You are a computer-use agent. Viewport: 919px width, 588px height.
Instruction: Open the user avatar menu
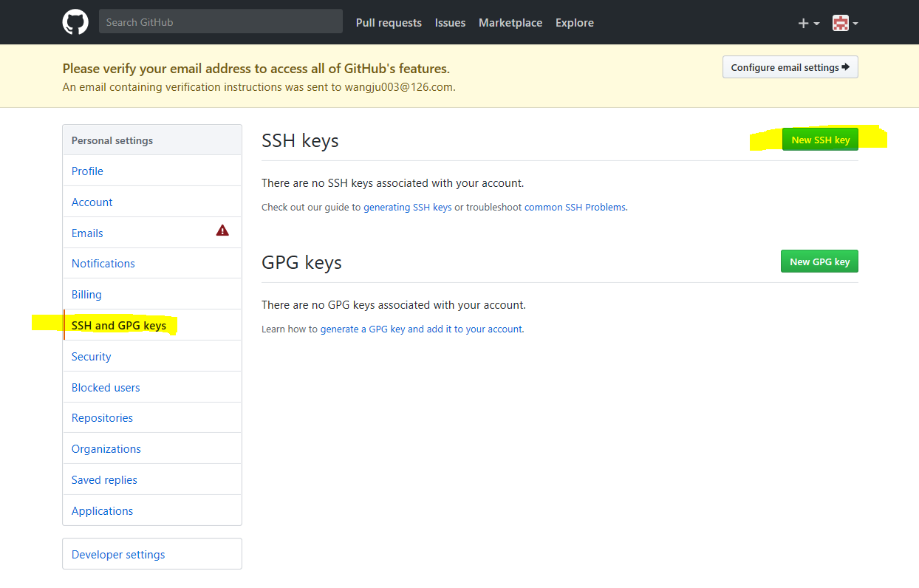pyautogui.click(x=845, y=23)
